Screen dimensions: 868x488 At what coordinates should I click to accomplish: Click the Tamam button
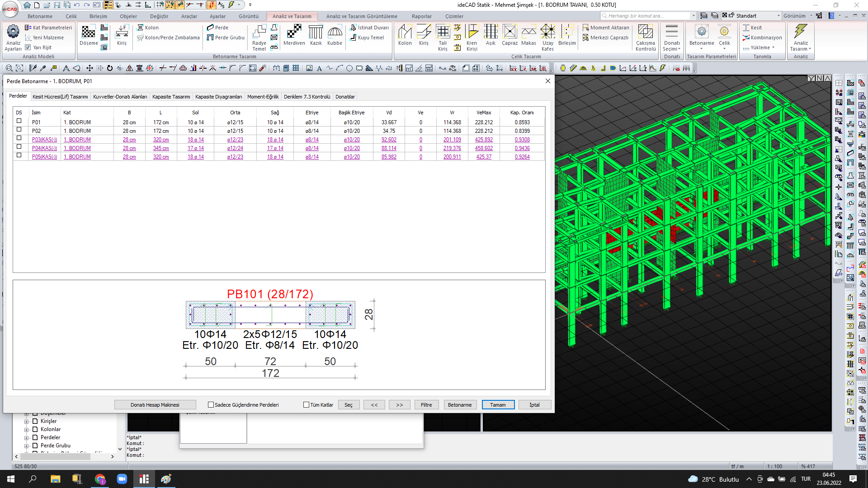click(498, 405)
